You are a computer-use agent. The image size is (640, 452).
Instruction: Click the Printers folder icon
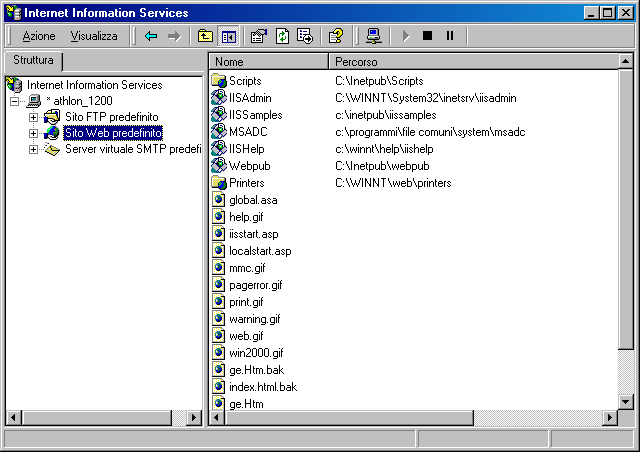[x=219, y=183]
